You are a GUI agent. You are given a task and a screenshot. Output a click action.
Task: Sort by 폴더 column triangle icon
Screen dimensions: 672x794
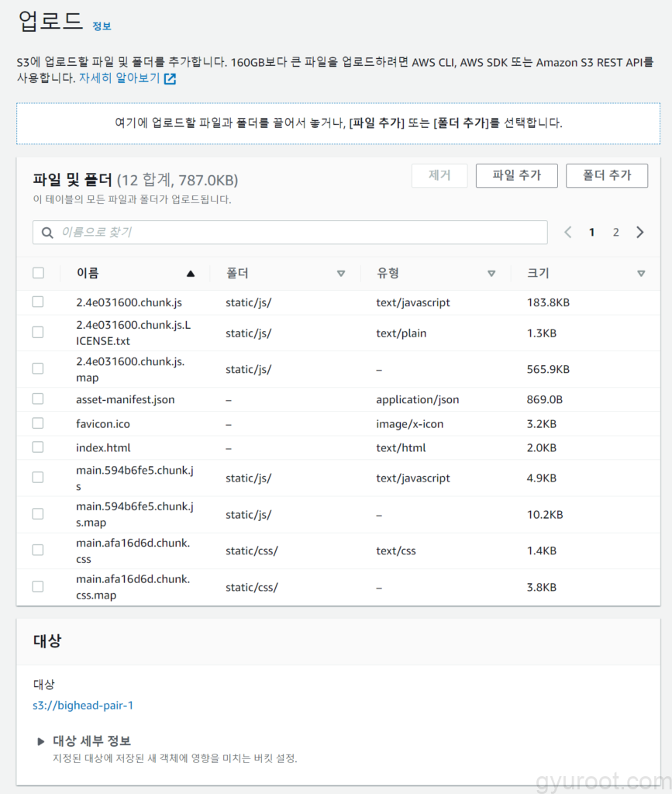pyautogui.click(x=341, y=274)
